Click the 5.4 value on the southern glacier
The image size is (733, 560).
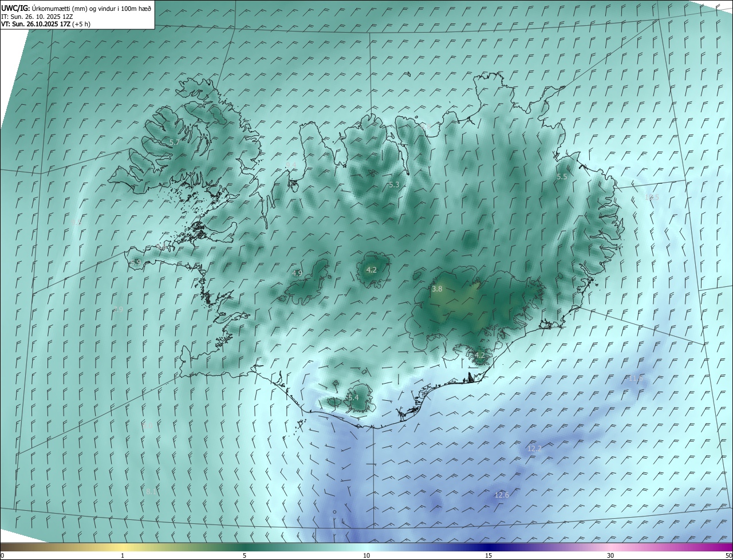pos(353,397)
